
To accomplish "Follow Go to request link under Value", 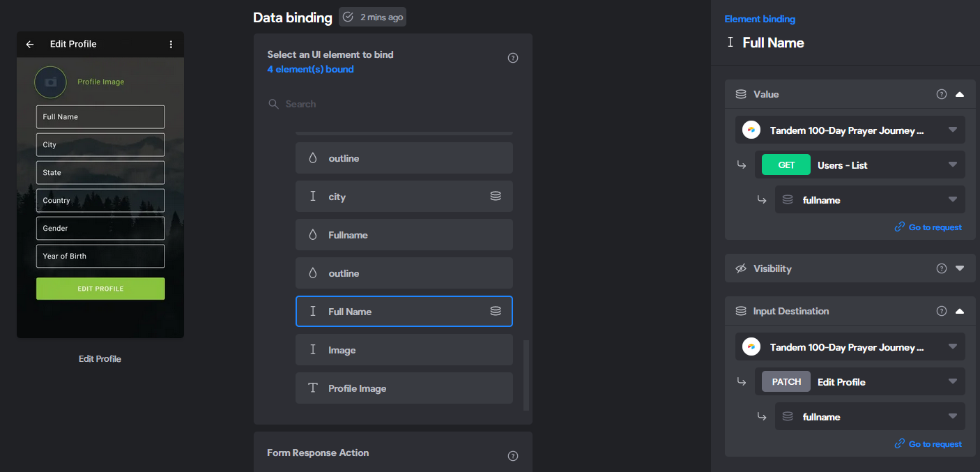I will [x=928, y=227].
